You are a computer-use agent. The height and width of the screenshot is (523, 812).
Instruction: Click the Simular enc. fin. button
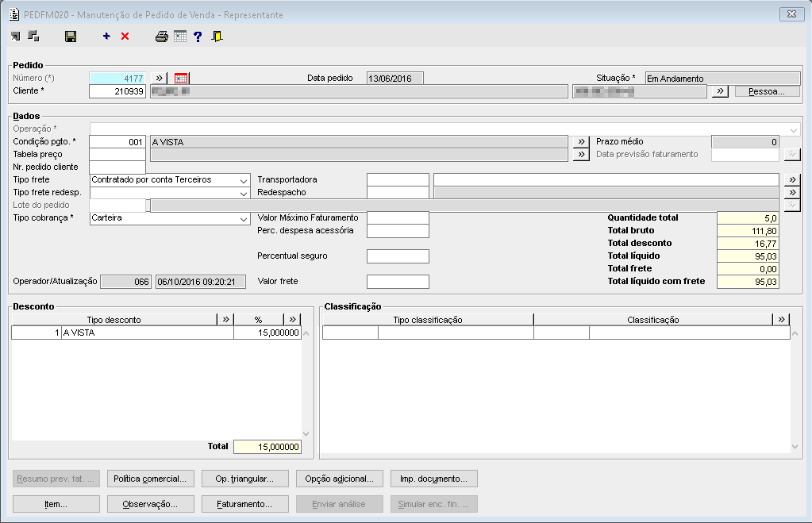coord(434,505)
